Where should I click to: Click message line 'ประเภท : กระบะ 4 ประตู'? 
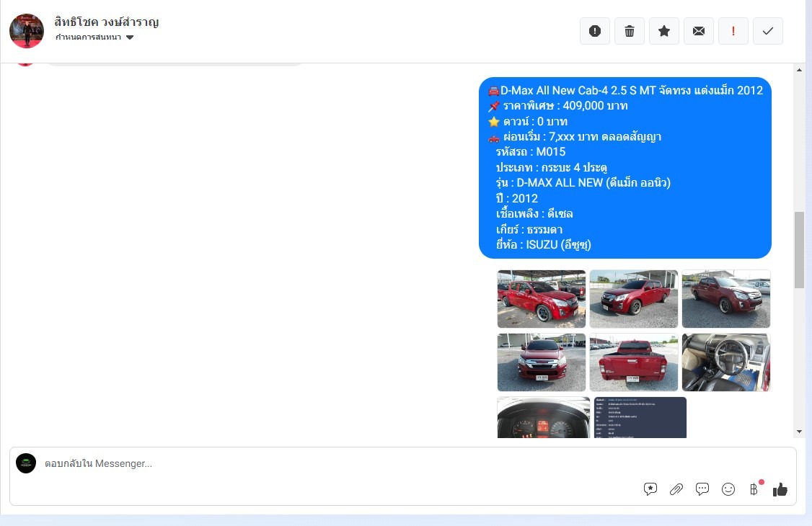pos(552,168)
